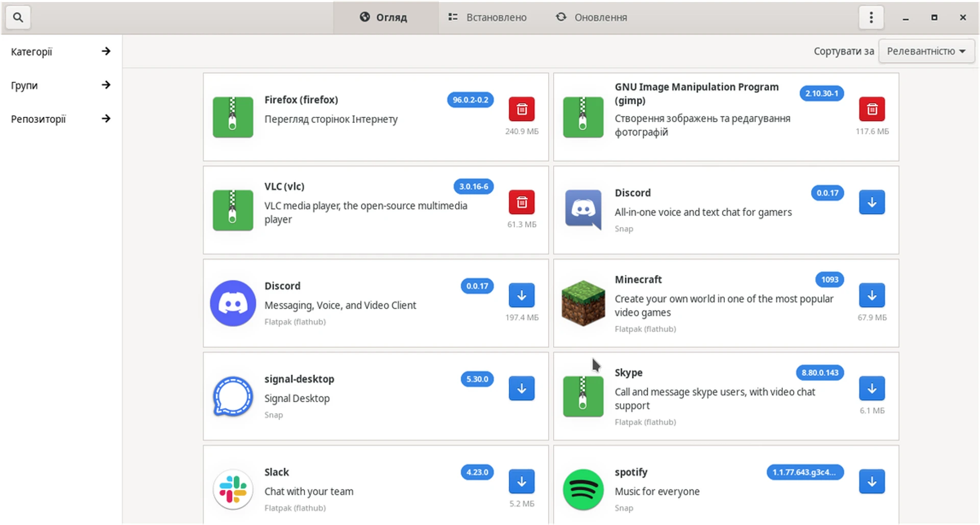Click the VLC package archive icon

point(233,210)
